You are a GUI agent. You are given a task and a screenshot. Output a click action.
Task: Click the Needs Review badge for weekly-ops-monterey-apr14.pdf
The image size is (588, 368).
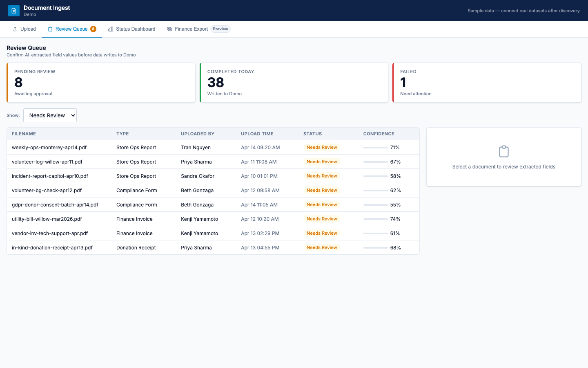[x=322, y=147]
